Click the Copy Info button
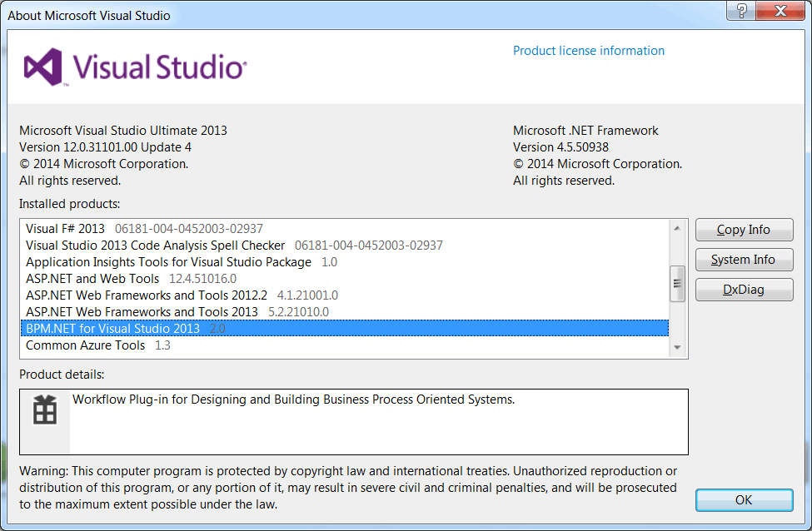Screen dimensions: 812x531 click(744, 230)
